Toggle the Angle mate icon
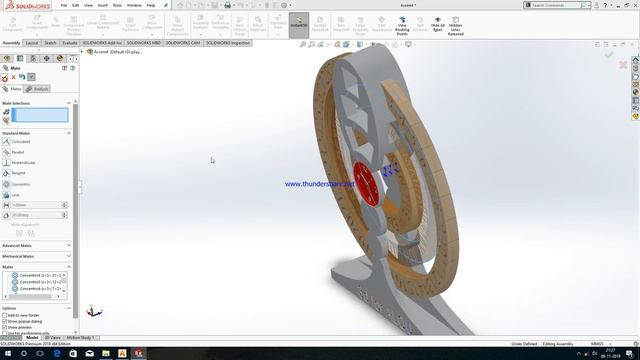Image resolution: width=640 pixels, height=360 pixels. (x=6, y=215)
